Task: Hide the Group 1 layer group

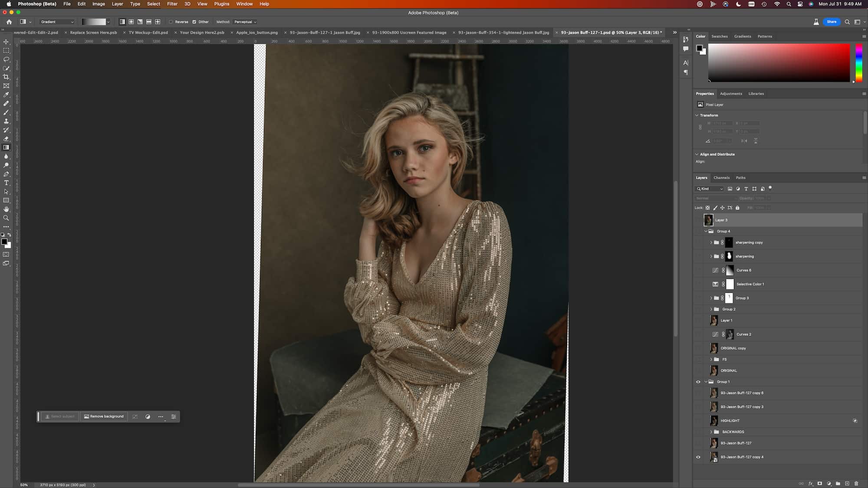Action: coord(698,382)
